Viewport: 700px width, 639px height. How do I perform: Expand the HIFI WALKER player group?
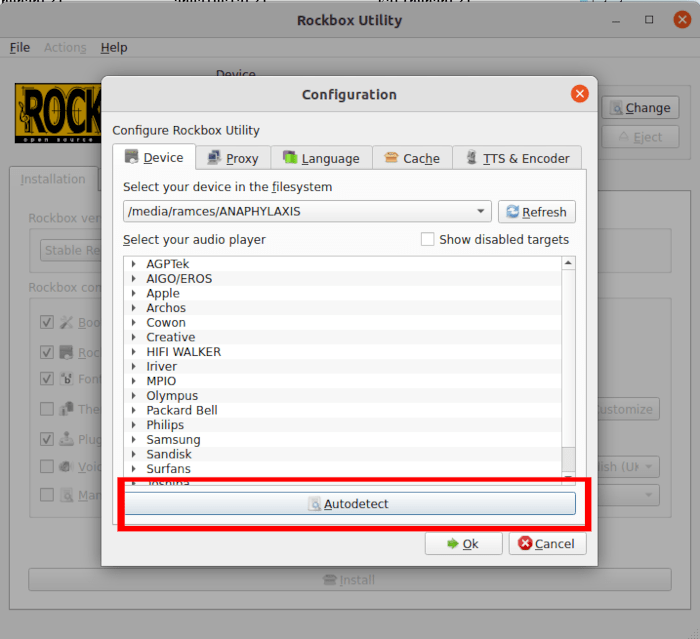click(x=133, y=352)
